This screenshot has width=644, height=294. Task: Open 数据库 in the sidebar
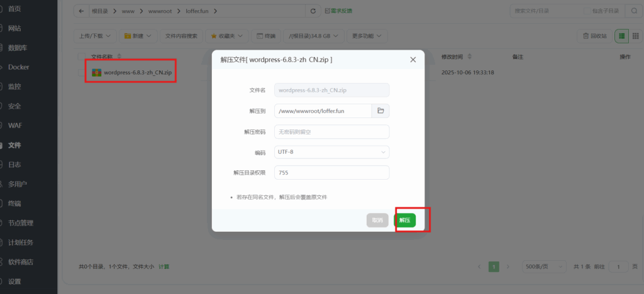coord(18,48)
